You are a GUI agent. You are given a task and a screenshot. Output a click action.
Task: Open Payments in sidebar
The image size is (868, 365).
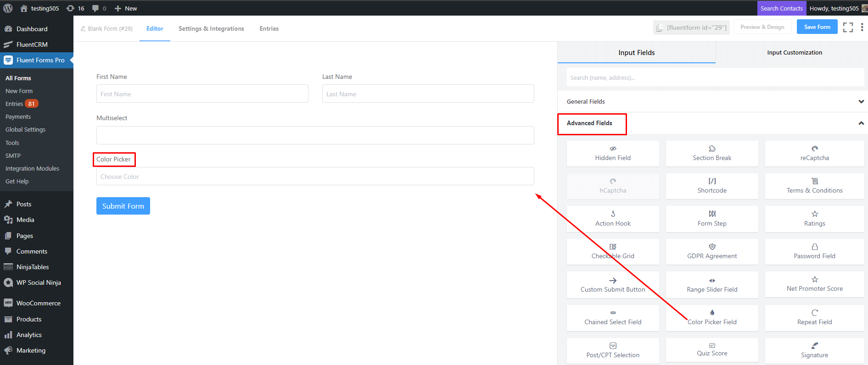click(18, 116)
